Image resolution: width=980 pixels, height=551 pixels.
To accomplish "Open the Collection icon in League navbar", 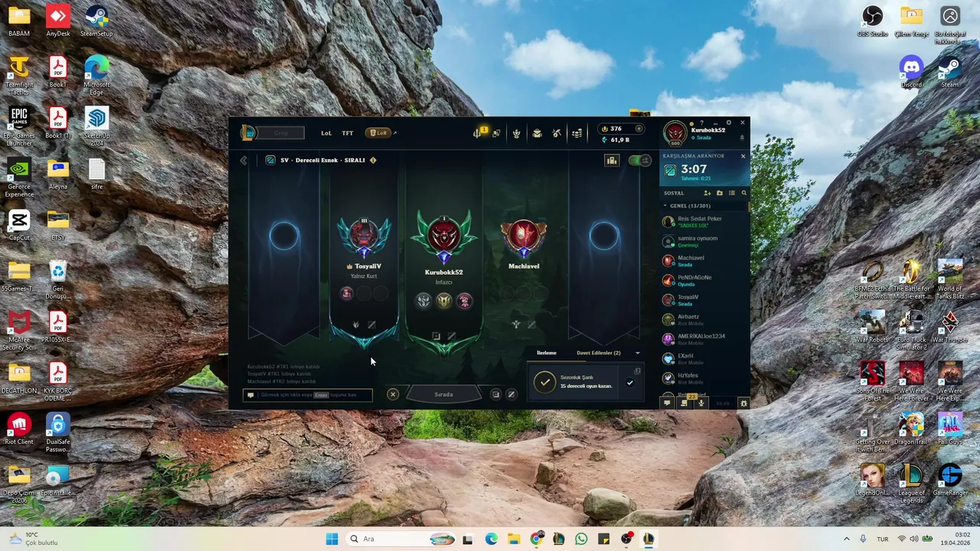I will coord(517,133).
